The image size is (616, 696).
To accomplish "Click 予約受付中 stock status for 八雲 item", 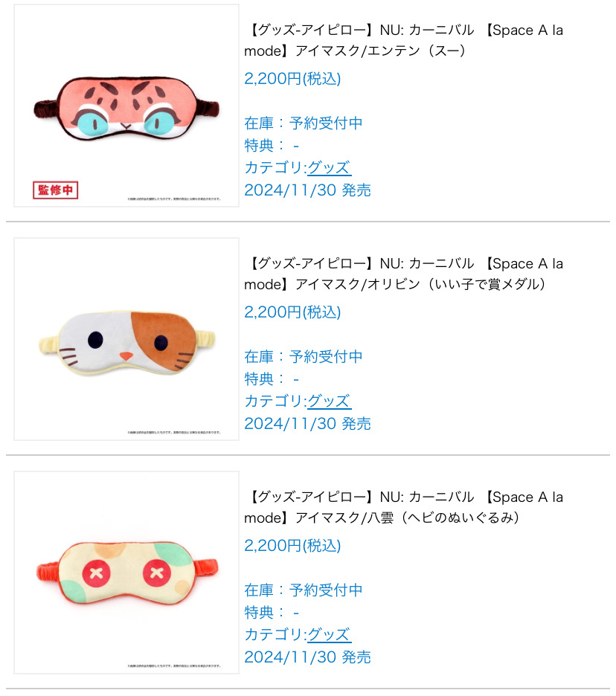I will point(326,590).
